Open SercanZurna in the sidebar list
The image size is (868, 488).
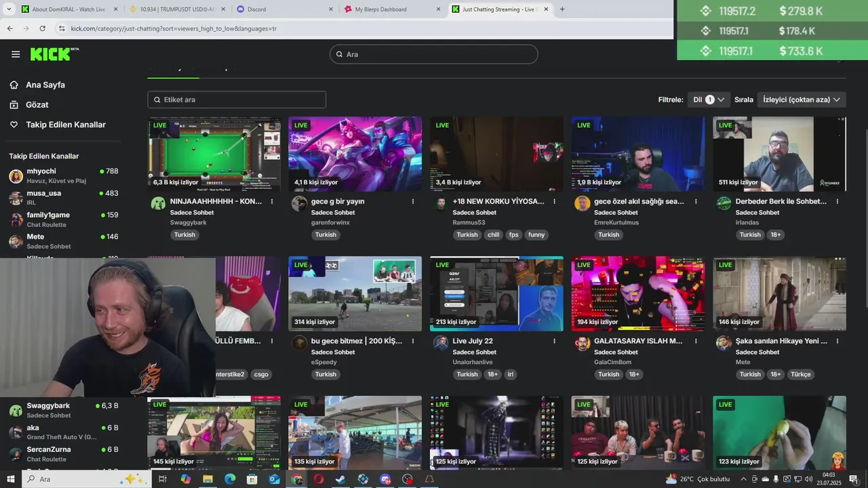(x=64, y=453)
